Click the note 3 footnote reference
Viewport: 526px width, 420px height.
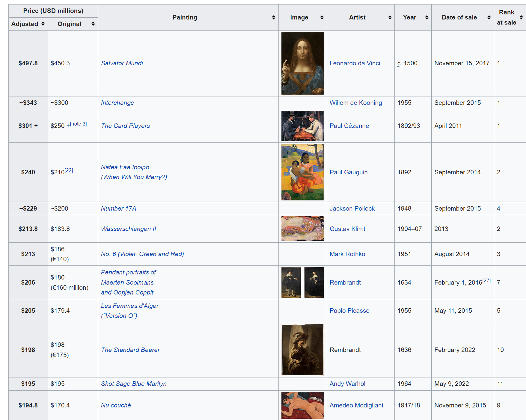(79, 124)
